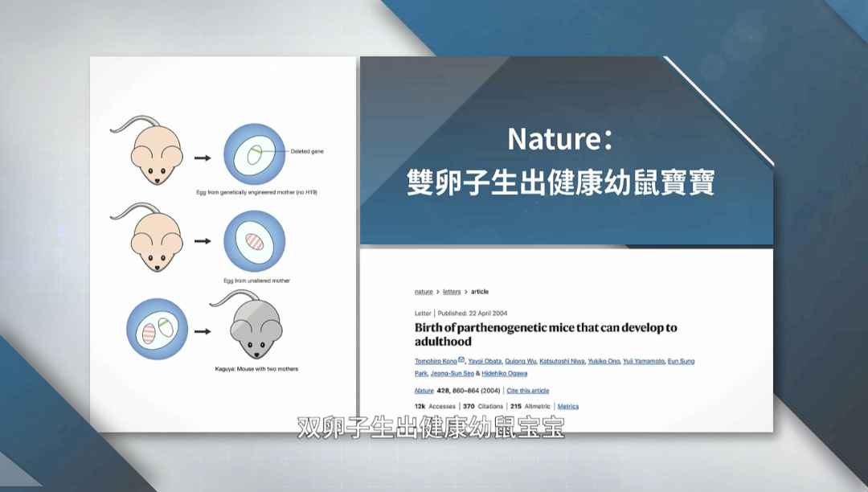
Task: Click the 'article' breadcrumb text
Action: [x=480, y=292]
